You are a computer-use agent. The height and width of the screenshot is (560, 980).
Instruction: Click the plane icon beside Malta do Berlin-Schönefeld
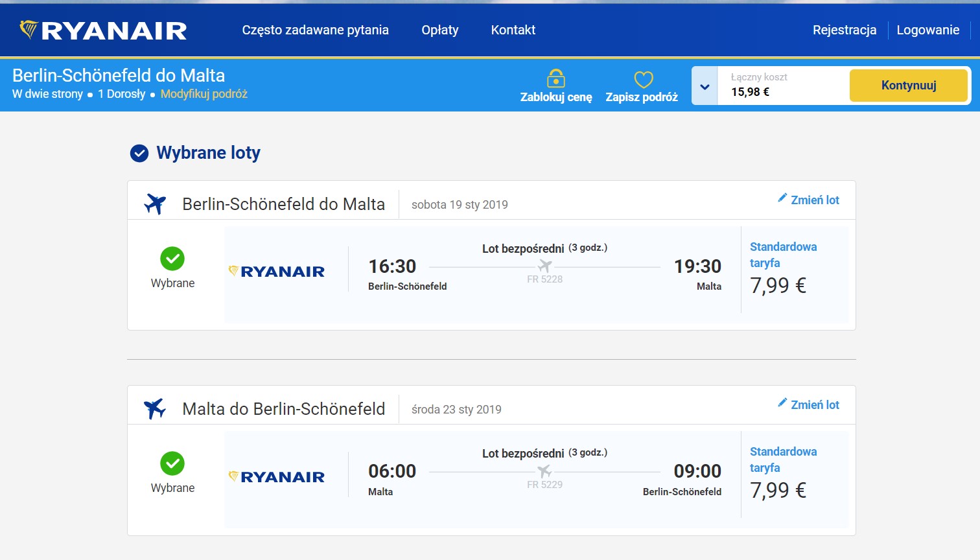(x=155, y=408)
